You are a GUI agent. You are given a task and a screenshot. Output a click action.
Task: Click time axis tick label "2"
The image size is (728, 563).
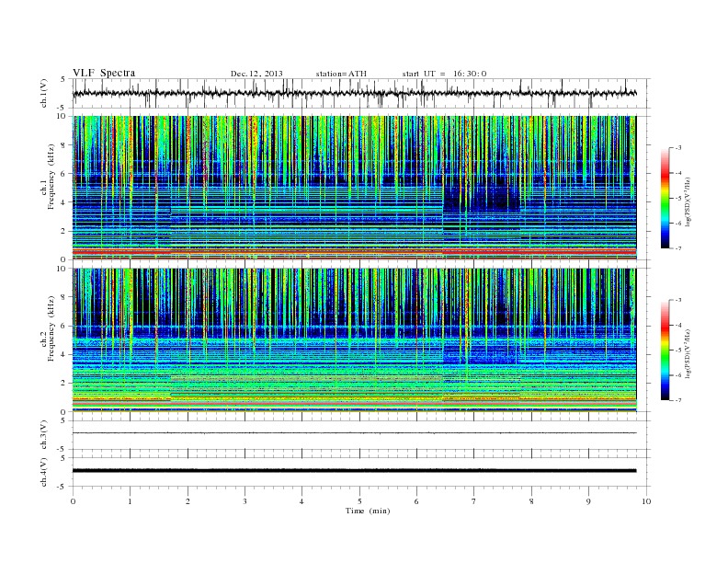pyautogui.click(x=188, y=501)
